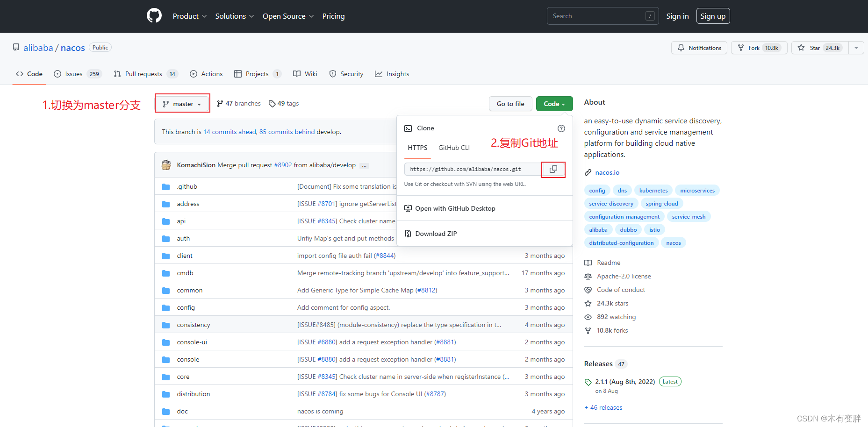Toggle the green Code dropdown button
The height and width of the screenshot is (427, 868).
554,104
